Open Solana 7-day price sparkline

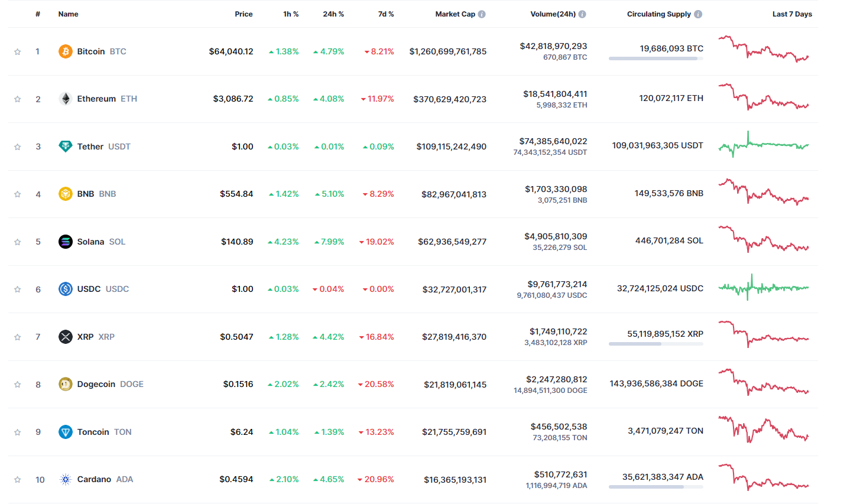[764, 240]
